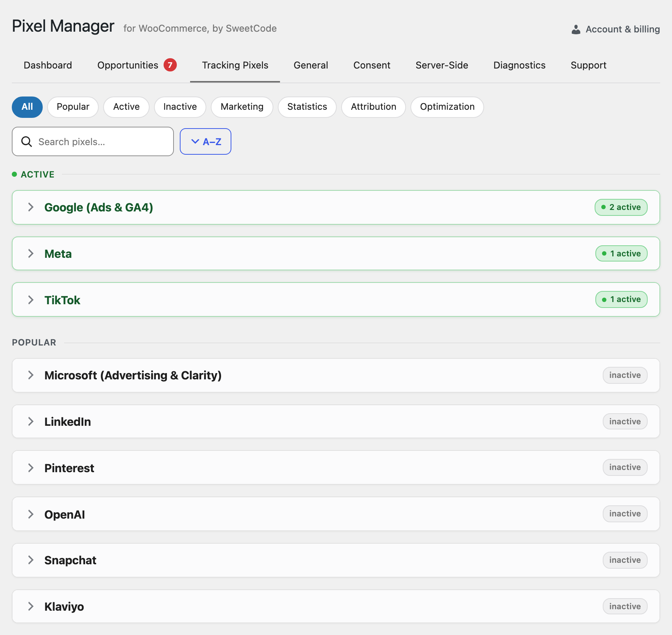672x635 pixels.
Task: Click the OpenAI title text
Action: pyautogui.click(x=65, y=515)
